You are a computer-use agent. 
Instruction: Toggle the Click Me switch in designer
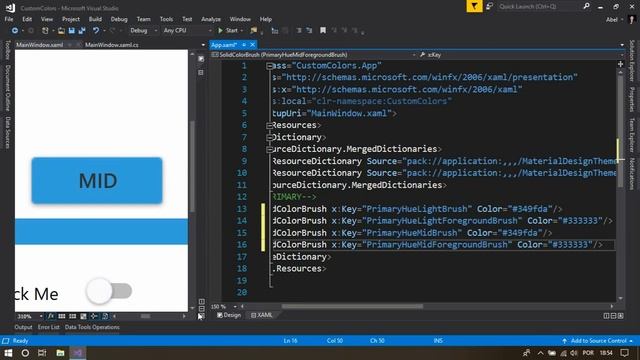point(109,291)
